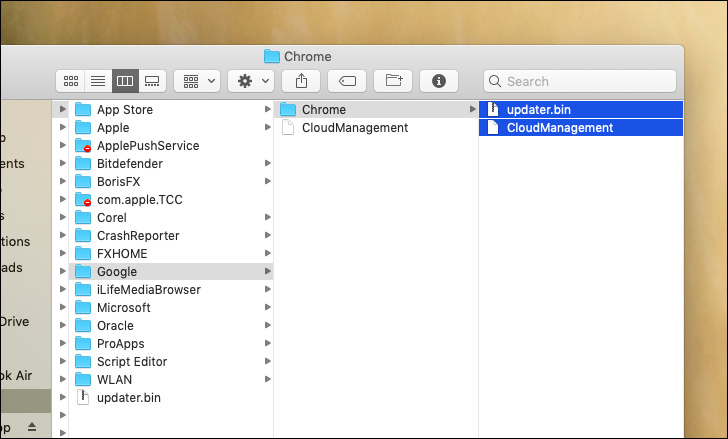Screen dimensions: 728x439
Task: Click the Bitdefender folder icon
Action: tap(83, 164)
